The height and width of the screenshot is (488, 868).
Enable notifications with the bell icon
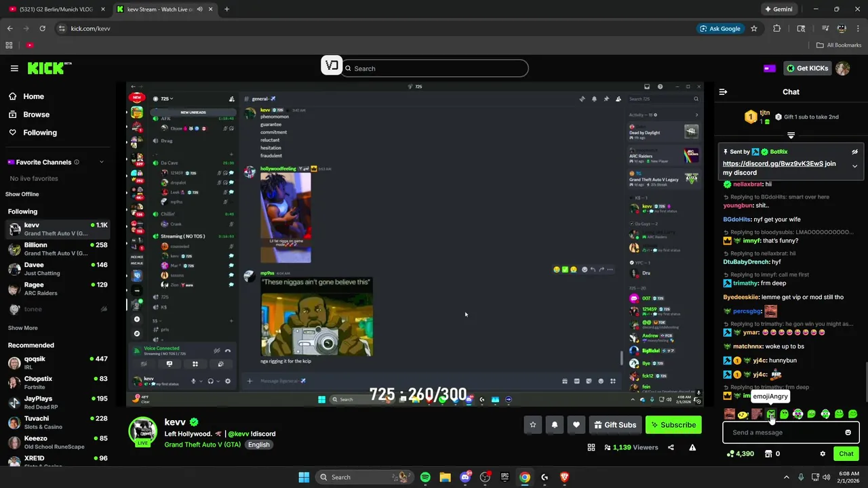555,425
